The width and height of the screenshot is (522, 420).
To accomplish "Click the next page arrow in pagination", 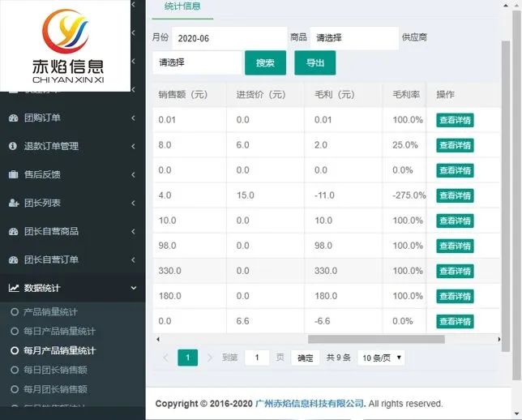I will (x=210, y=358).
